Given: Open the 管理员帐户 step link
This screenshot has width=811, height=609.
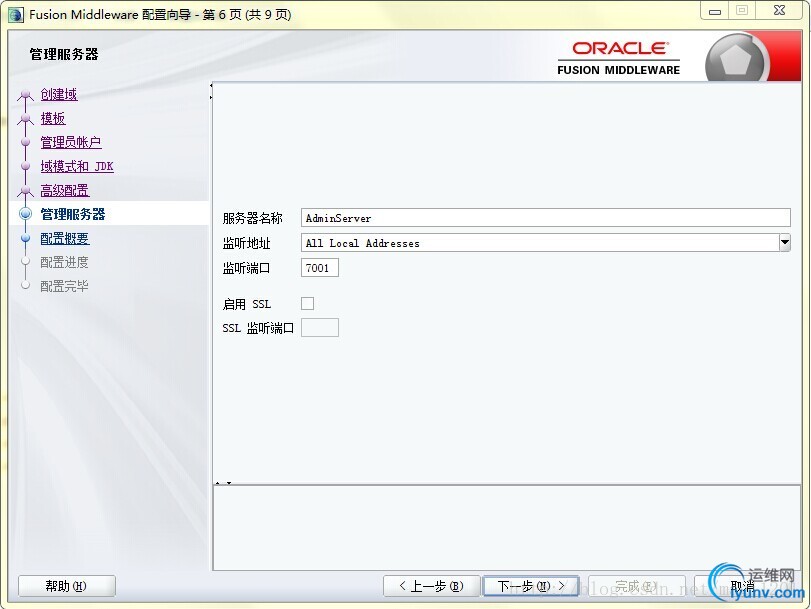Looking at the screenshot, I should (x=71, y=142).
